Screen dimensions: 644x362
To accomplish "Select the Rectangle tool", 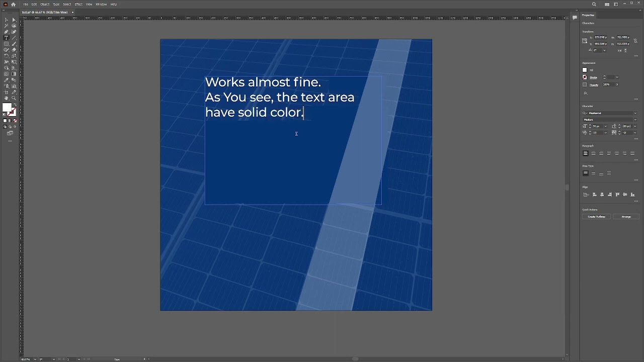I will (x=7, y=44).
